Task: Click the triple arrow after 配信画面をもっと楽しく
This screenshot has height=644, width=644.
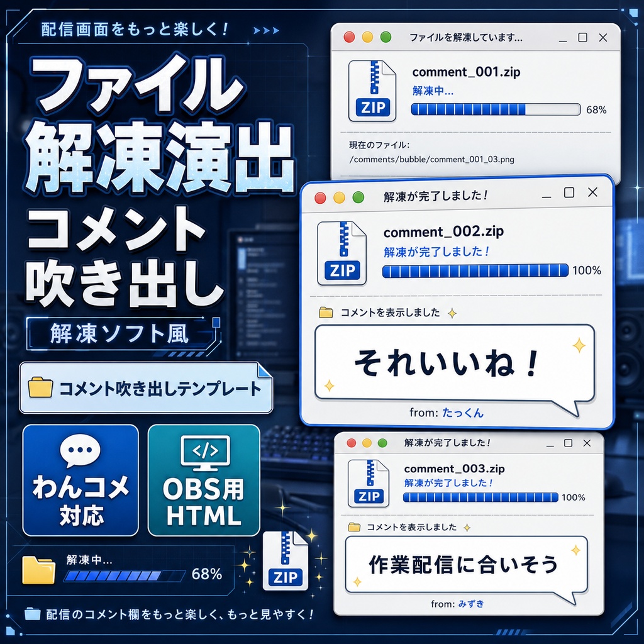Action: click(x=266, y=30)
